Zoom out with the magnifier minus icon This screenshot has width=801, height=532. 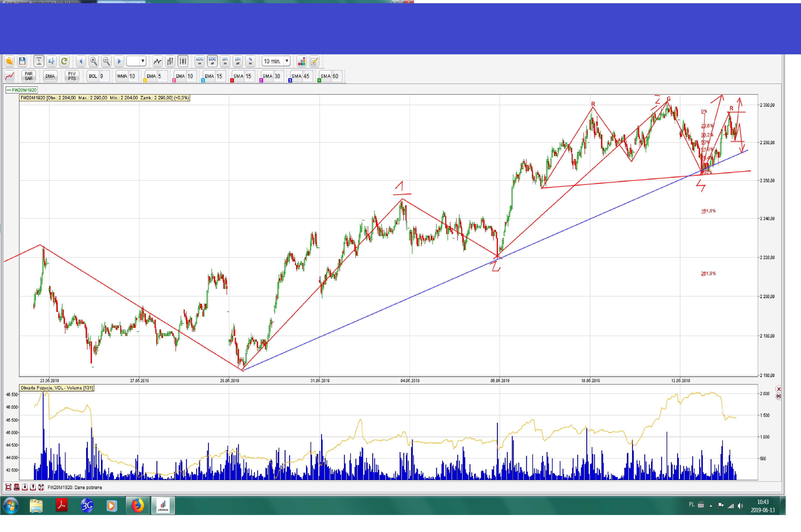(x=106, y=61)
